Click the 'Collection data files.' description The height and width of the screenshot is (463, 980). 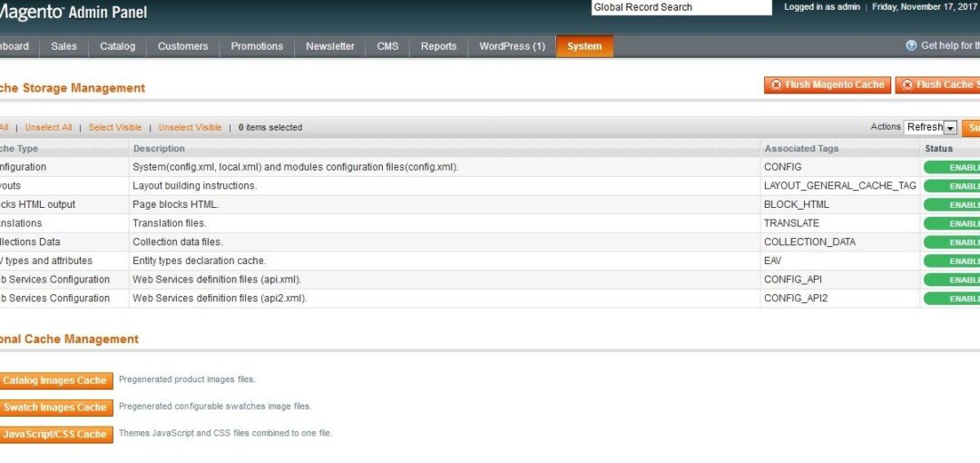pos(178,242)
